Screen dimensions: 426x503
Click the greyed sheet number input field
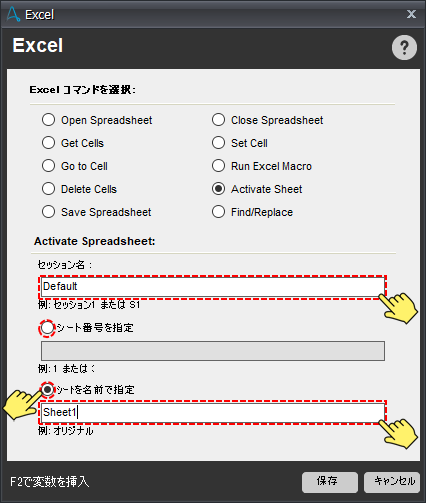213,351
